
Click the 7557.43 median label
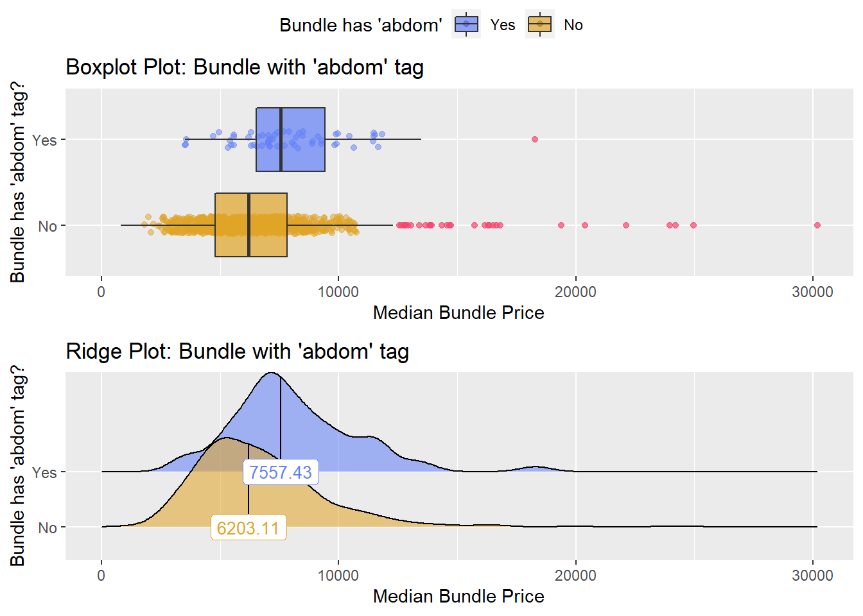pyautogui.click(x=281, y=472)
